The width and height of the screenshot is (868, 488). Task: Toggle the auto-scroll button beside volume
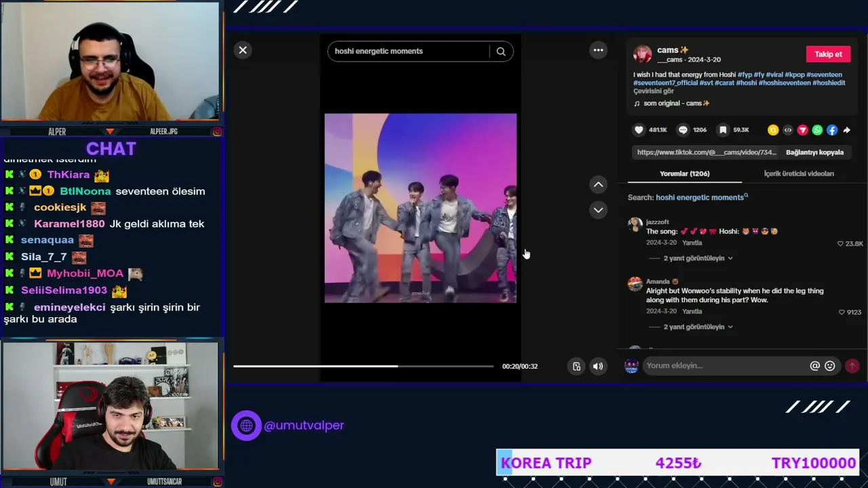(x=576, y=367)
